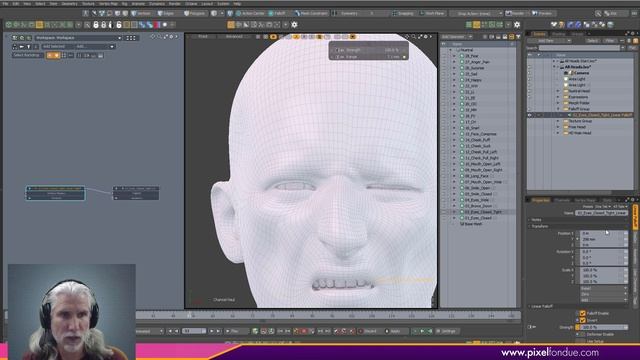Toggle visibility eye of selected Linear Falloff item
Screen dimensions: 640x360
click(x=530, y=115)
